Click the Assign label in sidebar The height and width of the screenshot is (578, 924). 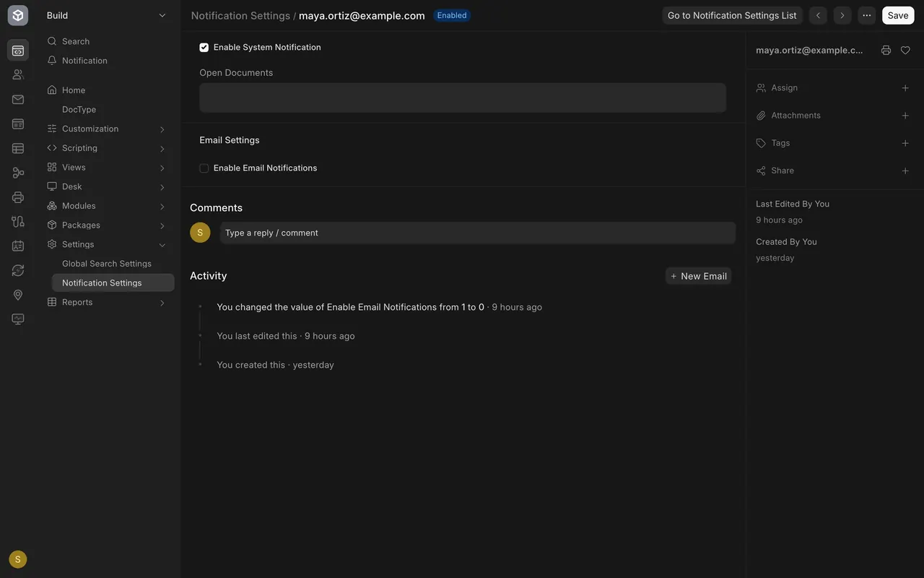(785, 88)
